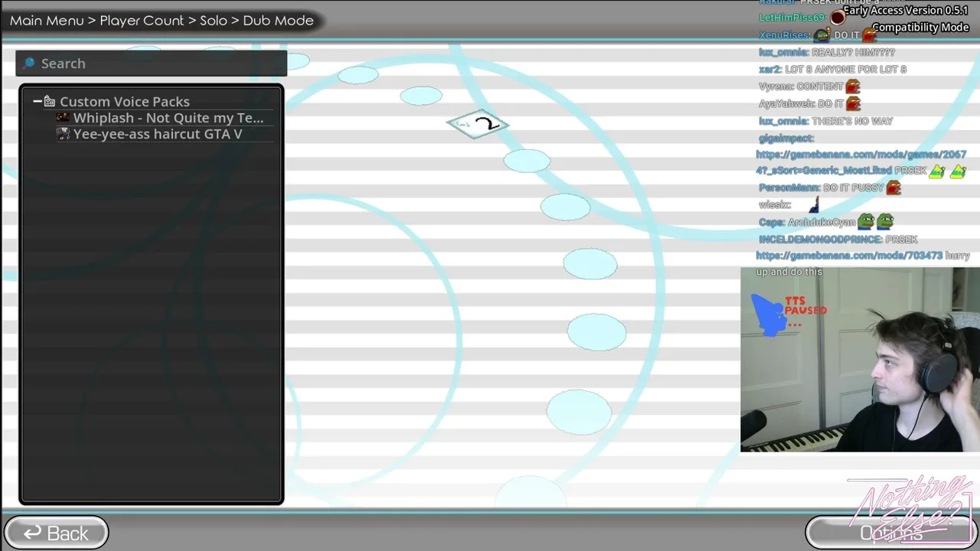Screen dimensions: 980x551
Task: Select Yee-yee-ass haircut GTA V voice pack
Action: coord(158,134)
